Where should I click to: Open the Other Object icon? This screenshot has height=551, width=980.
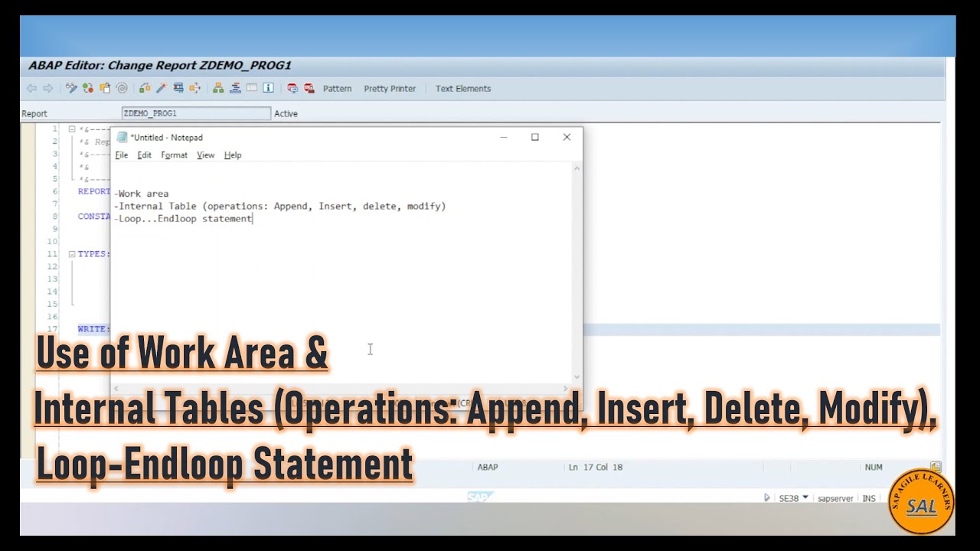click(105, 88)
